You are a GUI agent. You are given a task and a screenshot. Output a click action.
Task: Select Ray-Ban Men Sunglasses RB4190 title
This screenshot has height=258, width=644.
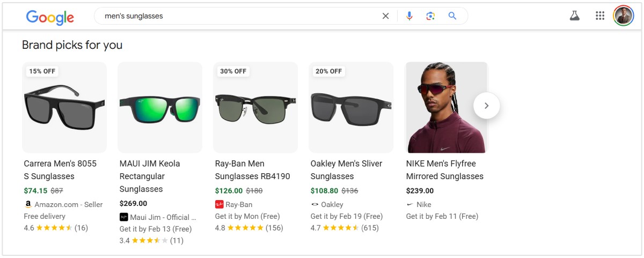point(252,169)
